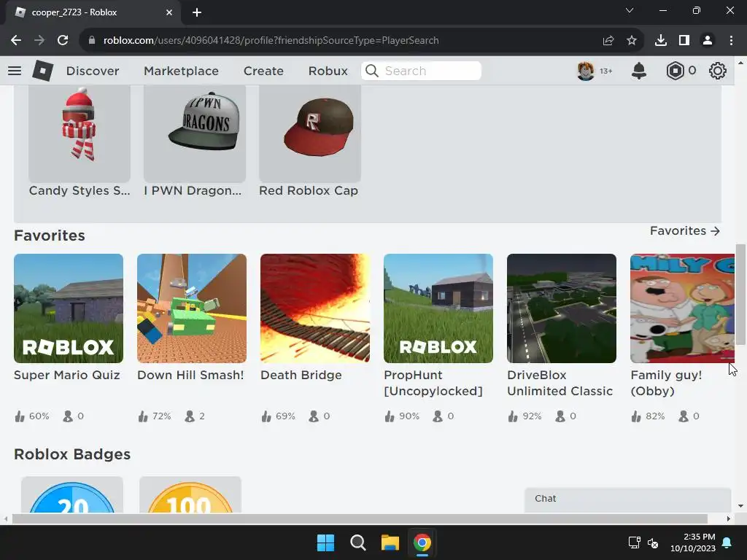Image resolution: width=747 pixels, height=560 pixels.
Task: Open File Explorer from taskbar
Action: 390,542
